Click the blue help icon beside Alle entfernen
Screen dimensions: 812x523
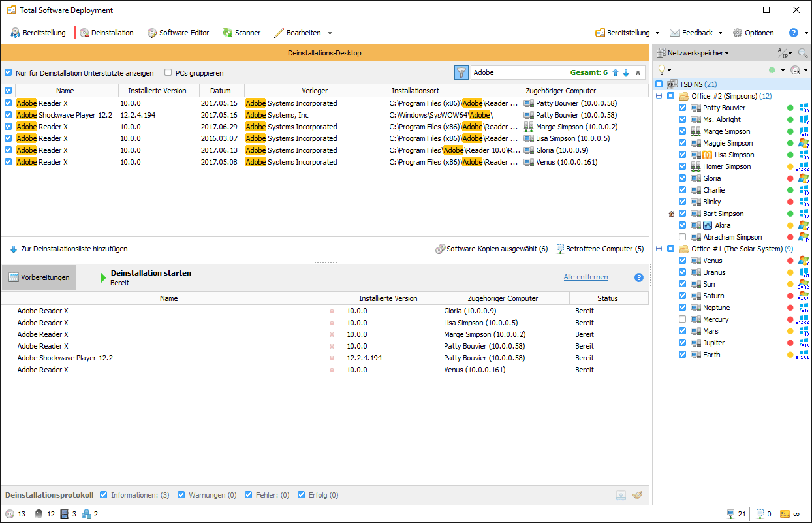639,277
